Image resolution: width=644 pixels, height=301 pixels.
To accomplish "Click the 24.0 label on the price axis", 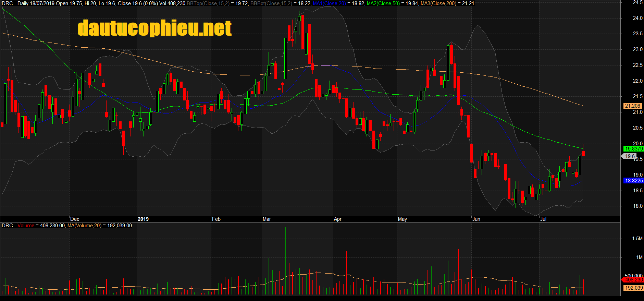I will [637, 18].
